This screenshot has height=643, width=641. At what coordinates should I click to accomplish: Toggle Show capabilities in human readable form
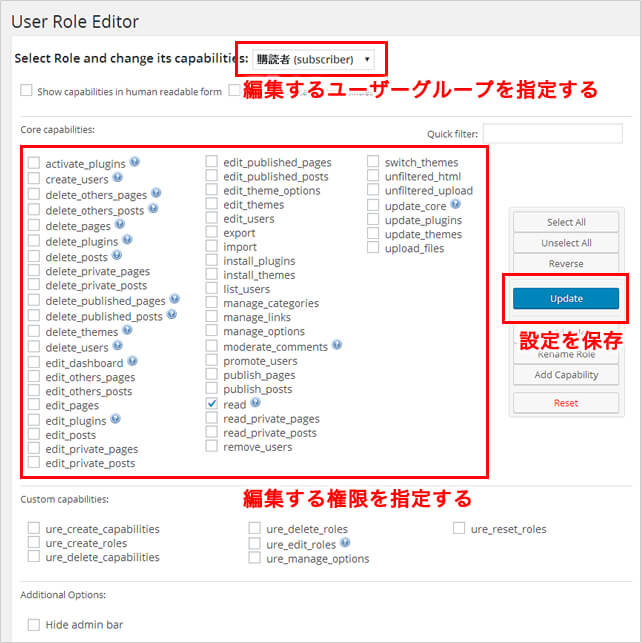(x=26, y=91)
